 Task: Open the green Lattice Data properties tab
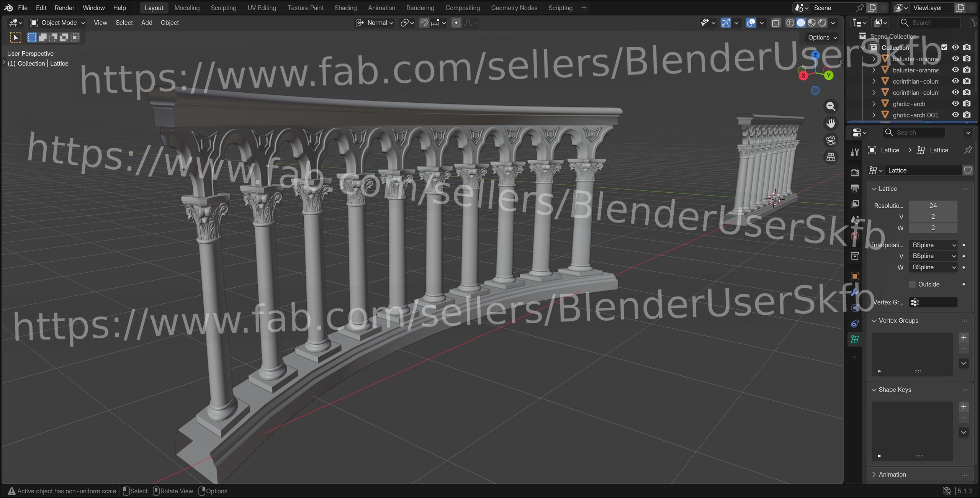[x=855, y=339]
